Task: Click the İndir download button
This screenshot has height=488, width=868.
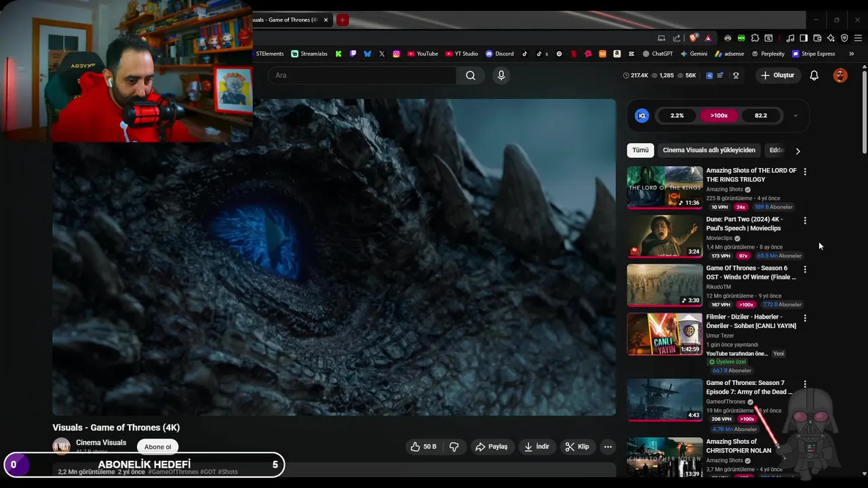Action: (536, 447)
